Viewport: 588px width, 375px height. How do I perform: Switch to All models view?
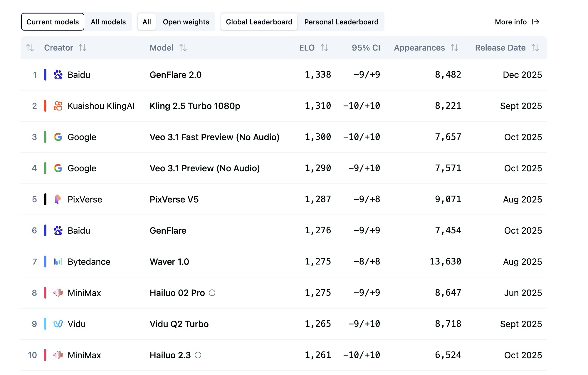click(108, 22)
